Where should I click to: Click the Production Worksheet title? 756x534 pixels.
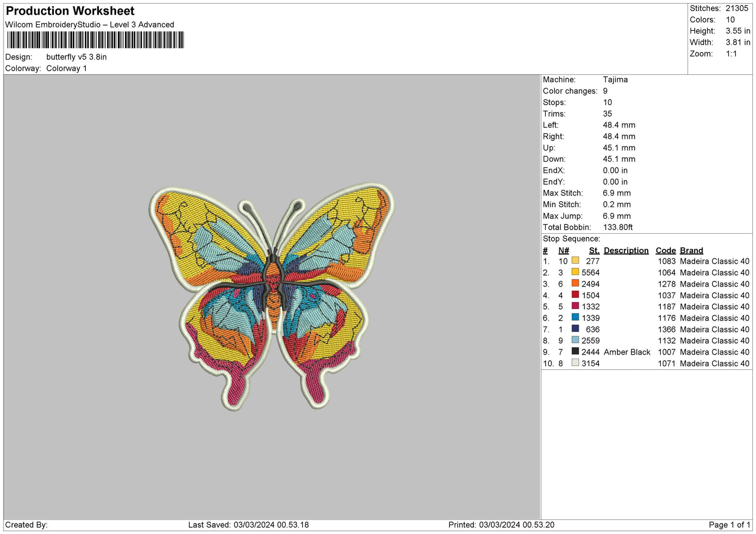pyautogui.click(x=70, y=11)
